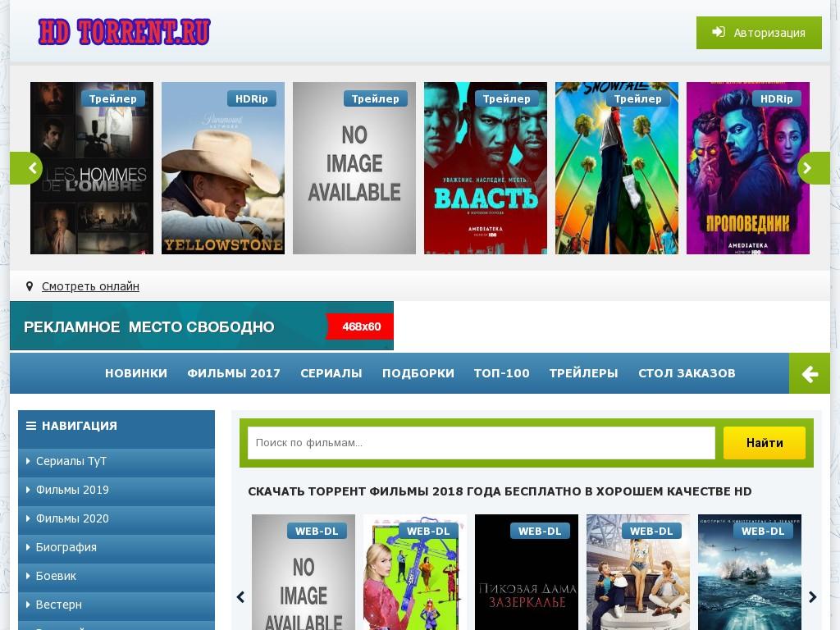Click the location pin icon beside Смотреть онлайн

30,286
